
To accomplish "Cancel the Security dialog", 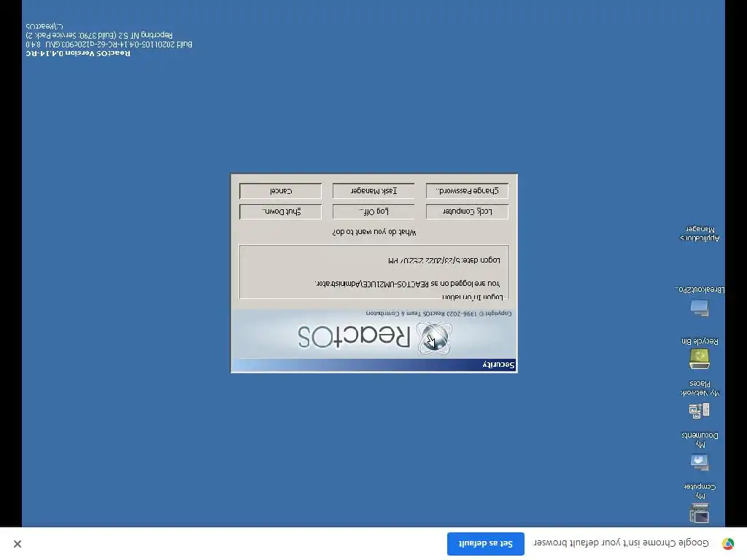I will (x=281, y=191).
